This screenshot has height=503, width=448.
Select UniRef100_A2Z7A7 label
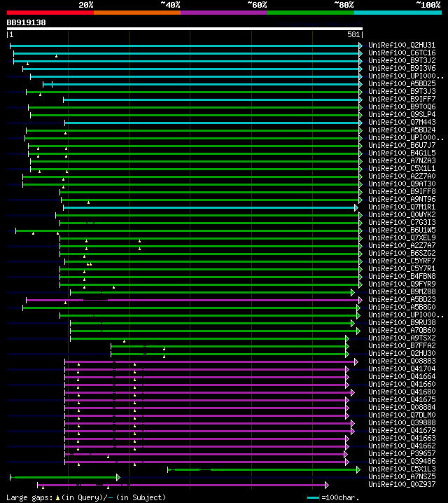coord(402,245)
